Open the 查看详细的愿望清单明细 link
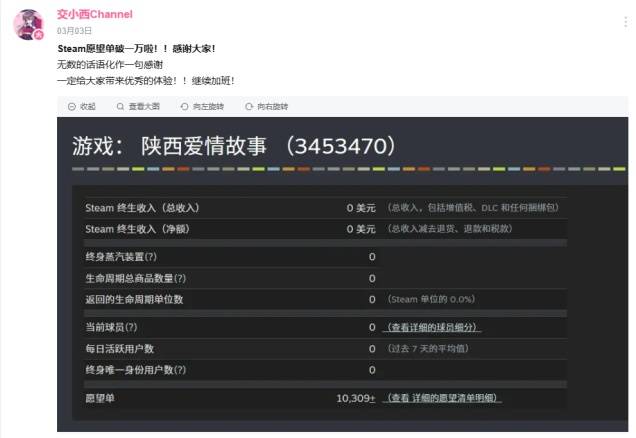This screenshot has width=636, height=438. point(442,398)
